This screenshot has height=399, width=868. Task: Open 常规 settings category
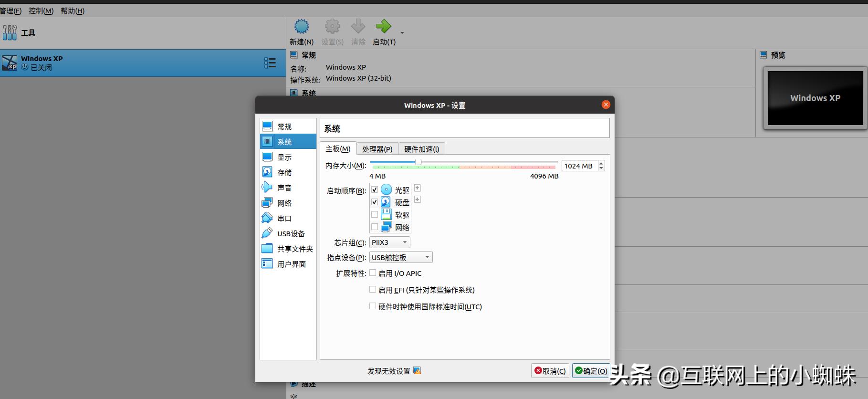[x=288, y=126]
